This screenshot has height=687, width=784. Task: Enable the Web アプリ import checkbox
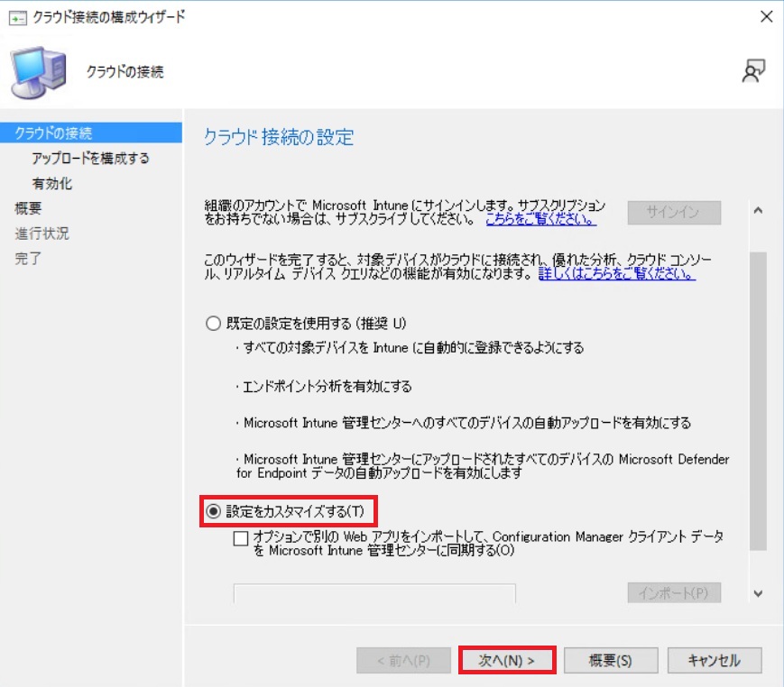point(241,538)
